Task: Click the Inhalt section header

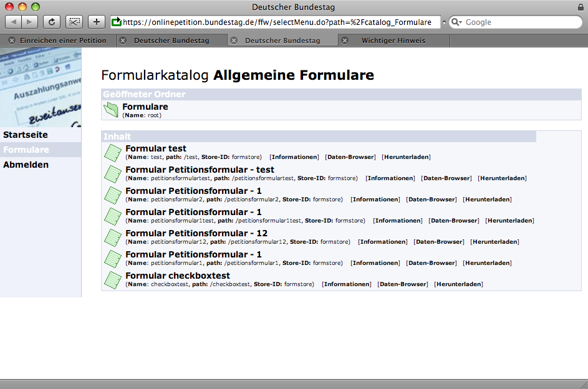Action: tap(319, 137)
